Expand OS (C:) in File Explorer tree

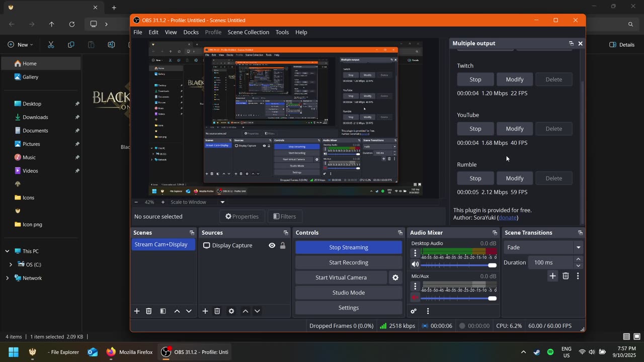click(x=11, y=264)
